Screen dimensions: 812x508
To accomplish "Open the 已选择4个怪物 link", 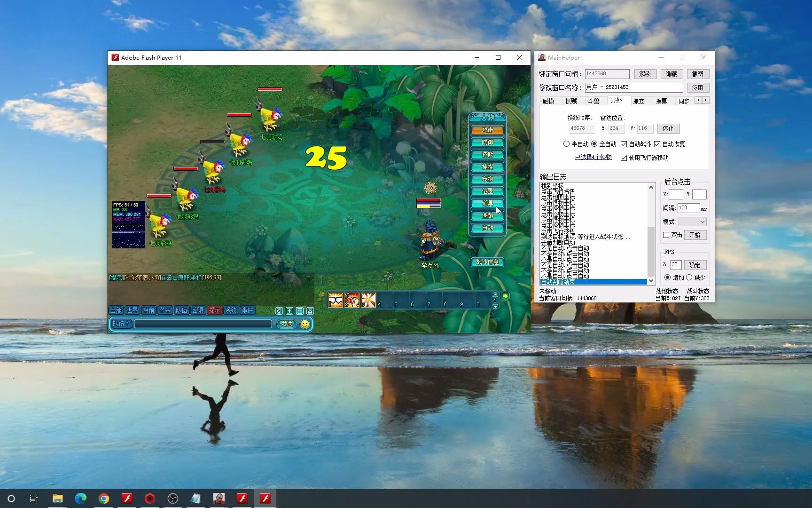I will (593, 158).
